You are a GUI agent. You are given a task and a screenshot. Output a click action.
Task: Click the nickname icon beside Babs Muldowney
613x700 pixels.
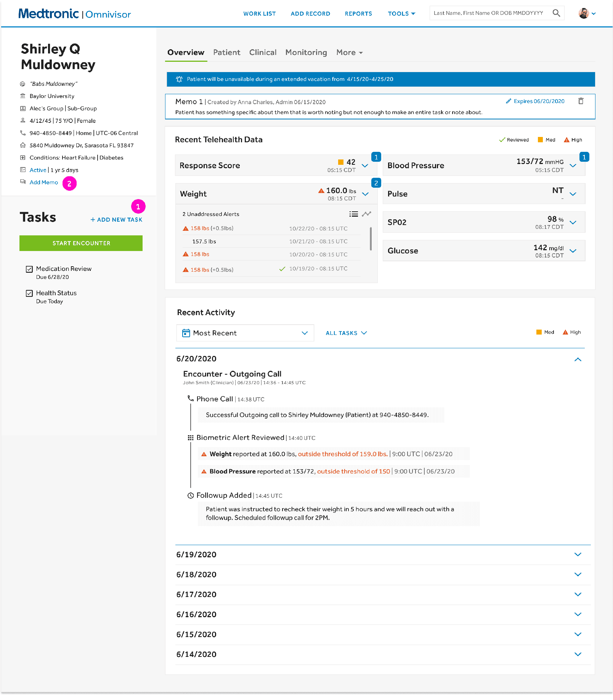click(23, 84)
